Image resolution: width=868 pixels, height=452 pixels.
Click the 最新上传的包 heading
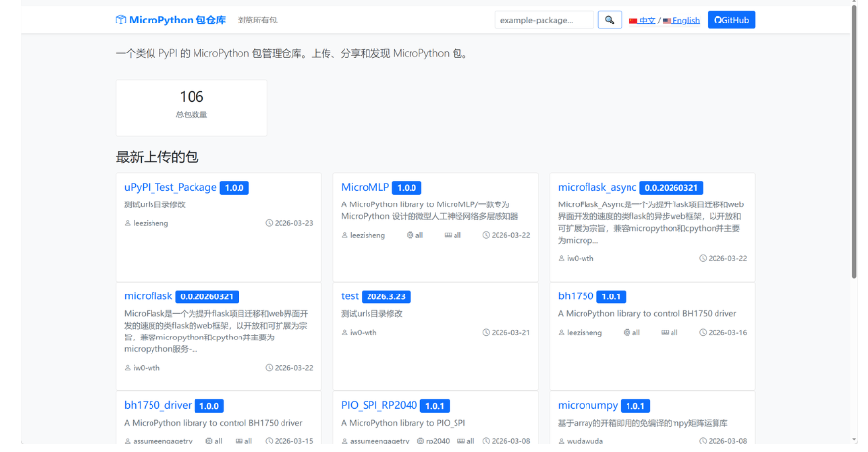pos(157,158)
